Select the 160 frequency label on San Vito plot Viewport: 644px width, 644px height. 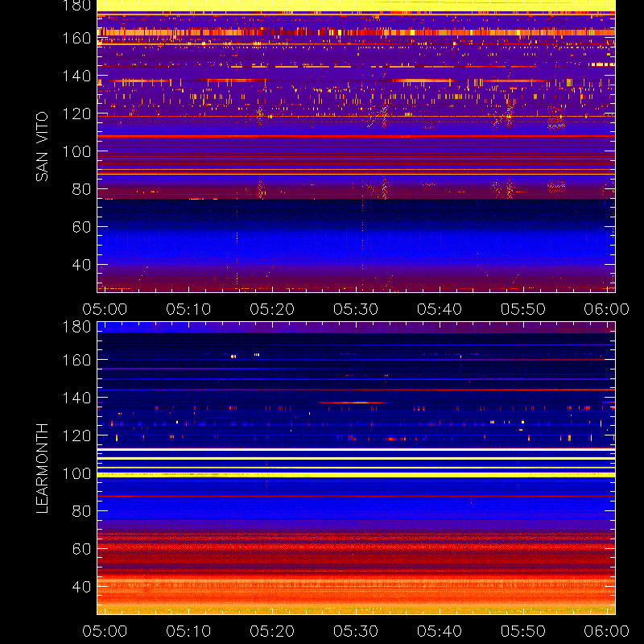tap(76, 38)
